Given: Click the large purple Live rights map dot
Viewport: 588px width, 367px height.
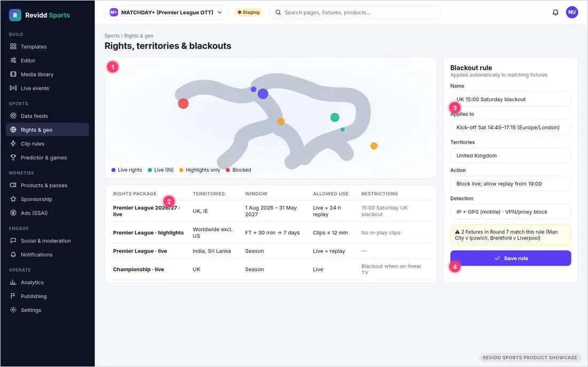Looking at the screenshot, I should pyautogui.click(x=263, y=93).
